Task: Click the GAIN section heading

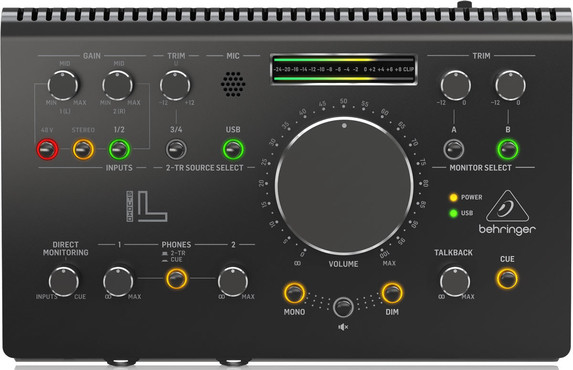Action: pyautogui.click(x=92, y=56)
